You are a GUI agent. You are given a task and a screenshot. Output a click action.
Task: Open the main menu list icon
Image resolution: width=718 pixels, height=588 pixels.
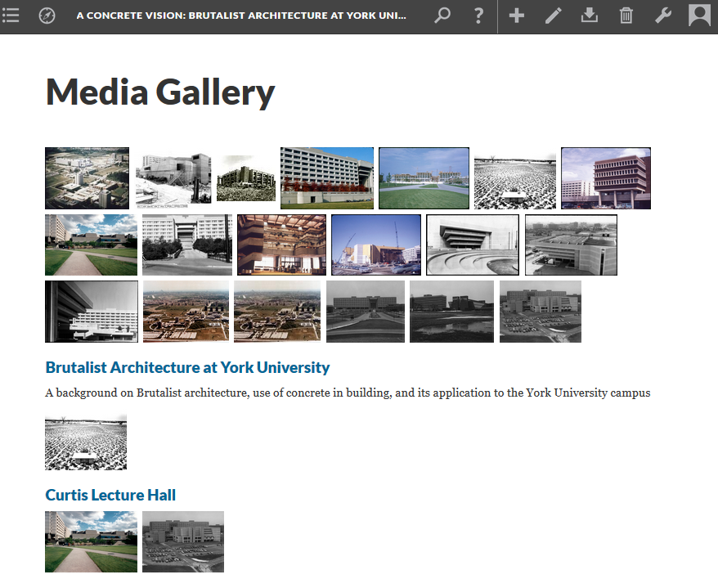(11, 16)
